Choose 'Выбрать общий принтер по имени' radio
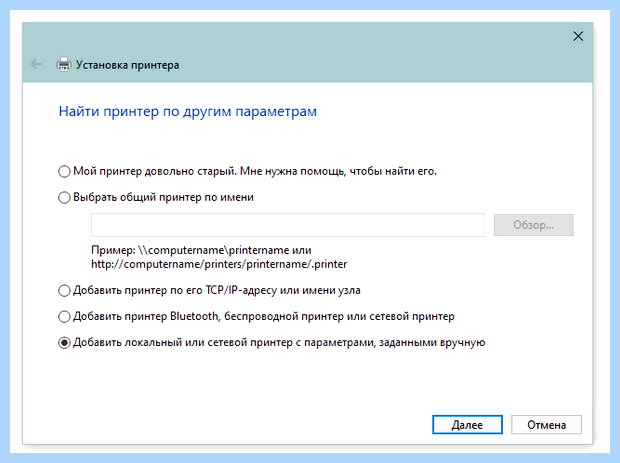This screenshot has width=620, height=463. [x=64, y=197]
